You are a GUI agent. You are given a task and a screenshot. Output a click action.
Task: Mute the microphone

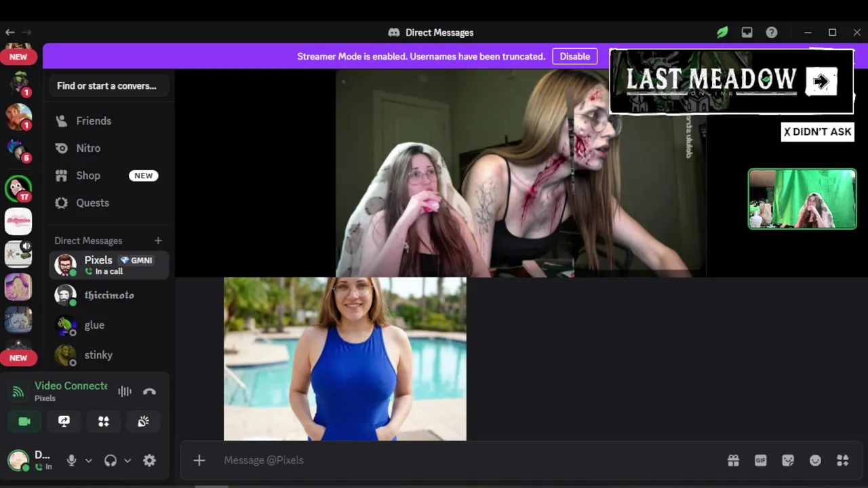click(71, 460)
